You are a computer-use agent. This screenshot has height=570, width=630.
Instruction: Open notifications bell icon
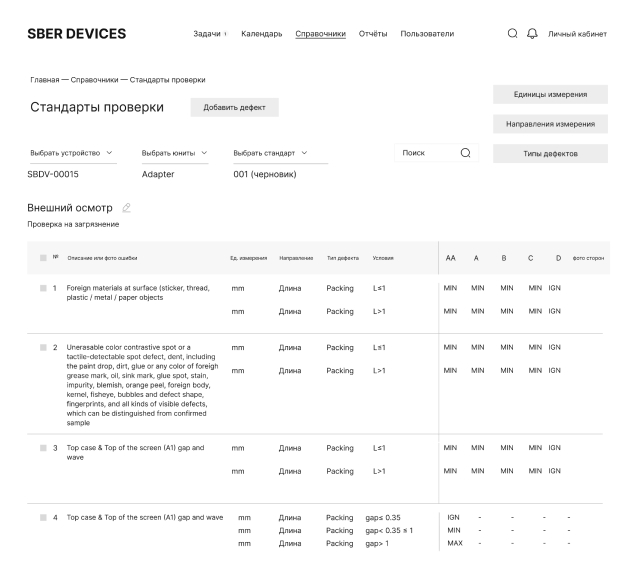[x=532, y=34]
